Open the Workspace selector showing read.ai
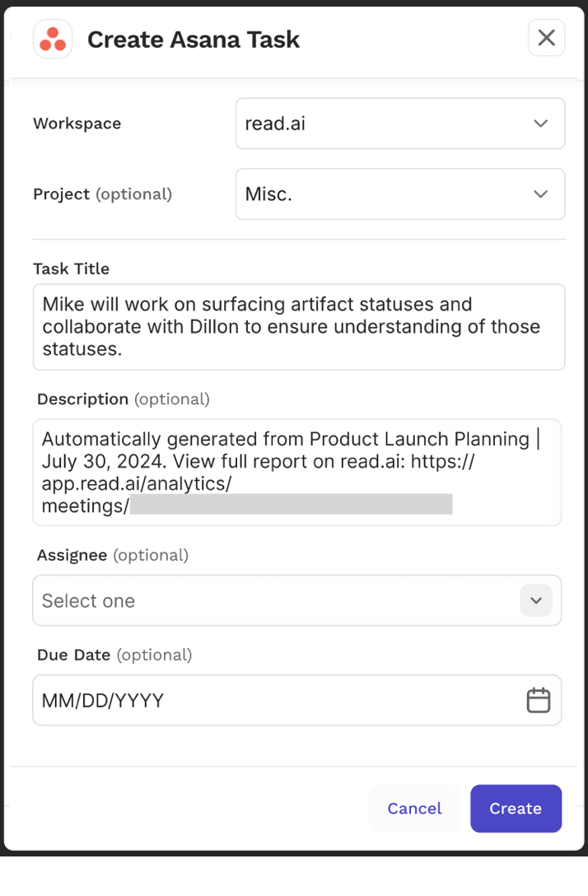 [x=400, y=123]
